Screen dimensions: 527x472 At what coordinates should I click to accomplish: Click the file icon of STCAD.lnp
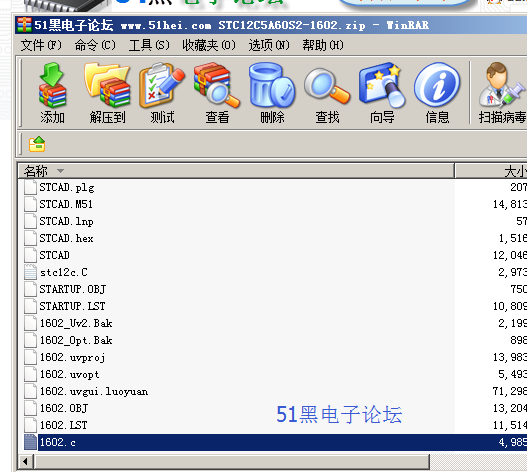click(x=30, y=221)
